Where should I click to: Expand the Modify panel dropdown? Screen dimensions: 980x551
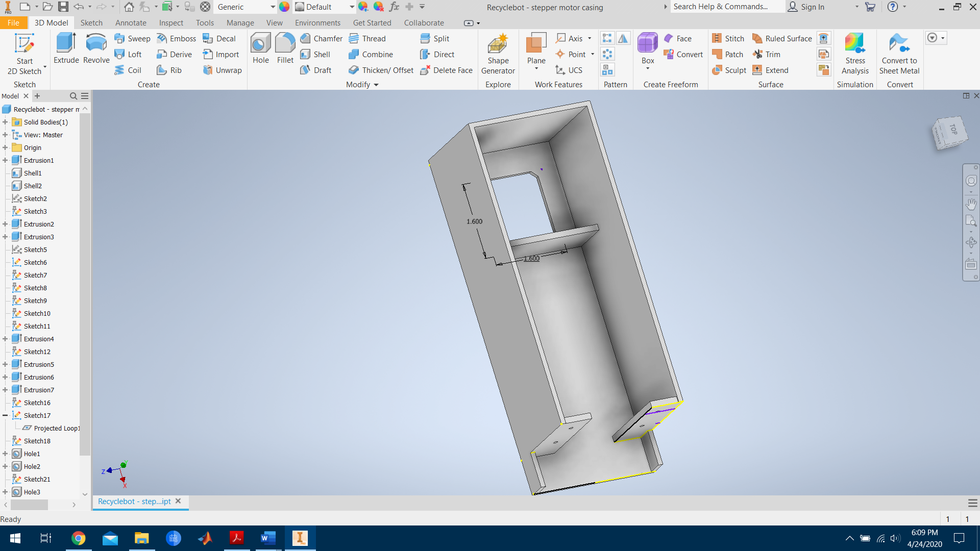376,85
